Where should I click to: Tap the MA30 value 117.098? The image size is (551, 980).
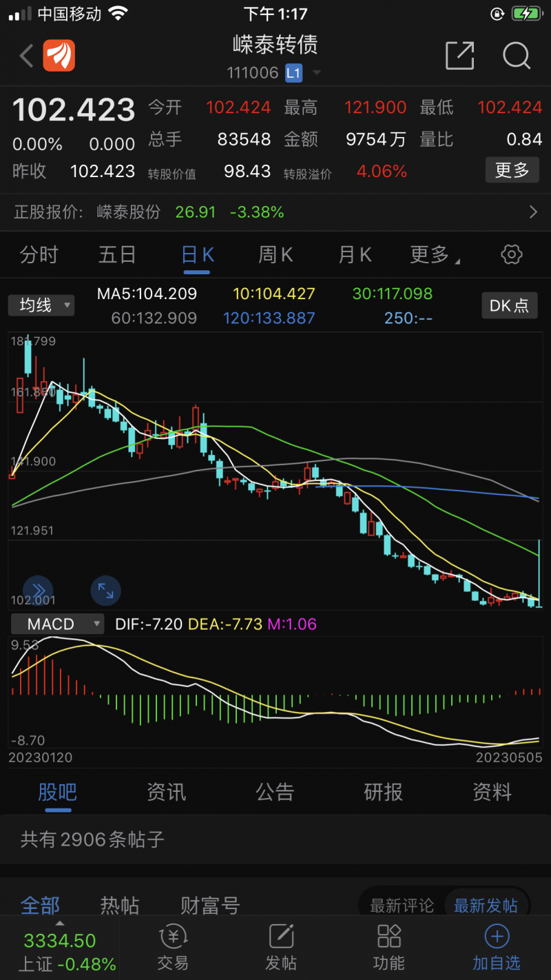coord(393,294)
